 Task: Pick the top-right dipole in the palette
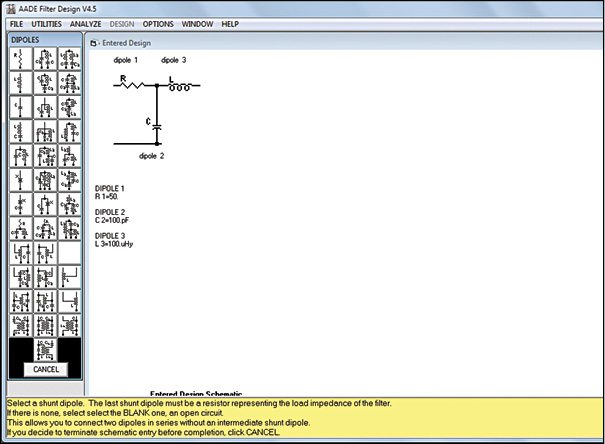tap(69, 59)
